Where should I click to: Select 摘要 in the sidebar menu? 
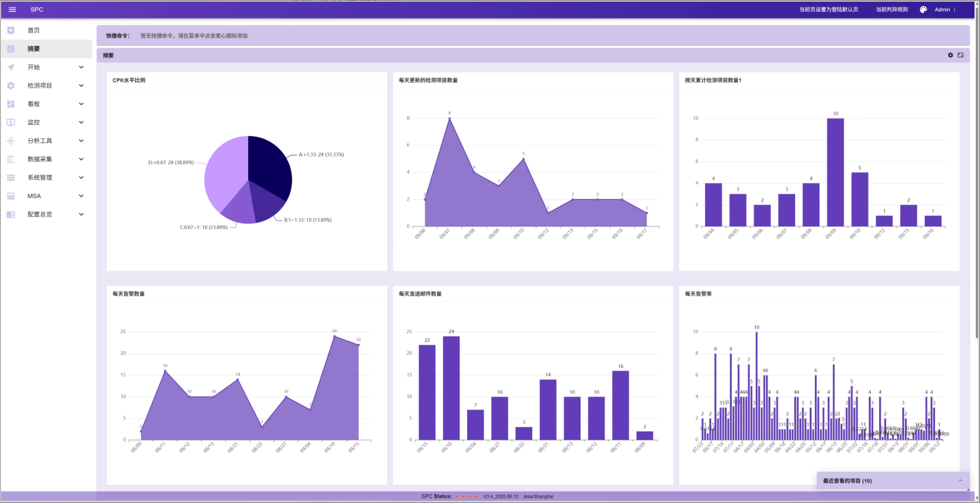(34, 49)
